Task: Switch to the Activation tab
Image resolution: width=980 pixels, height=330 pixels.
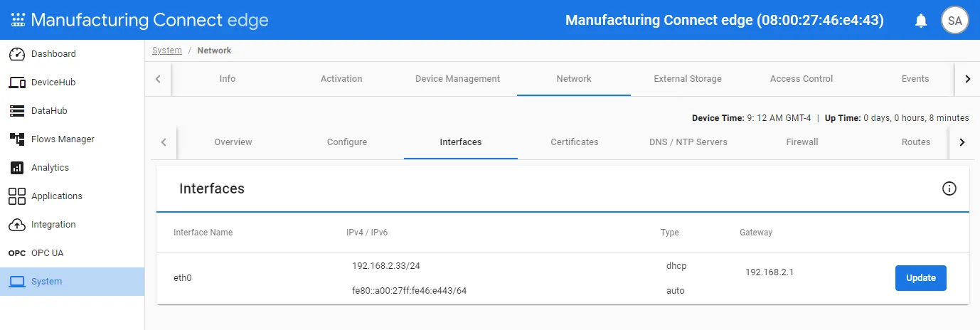Action: tap(341, 79)
